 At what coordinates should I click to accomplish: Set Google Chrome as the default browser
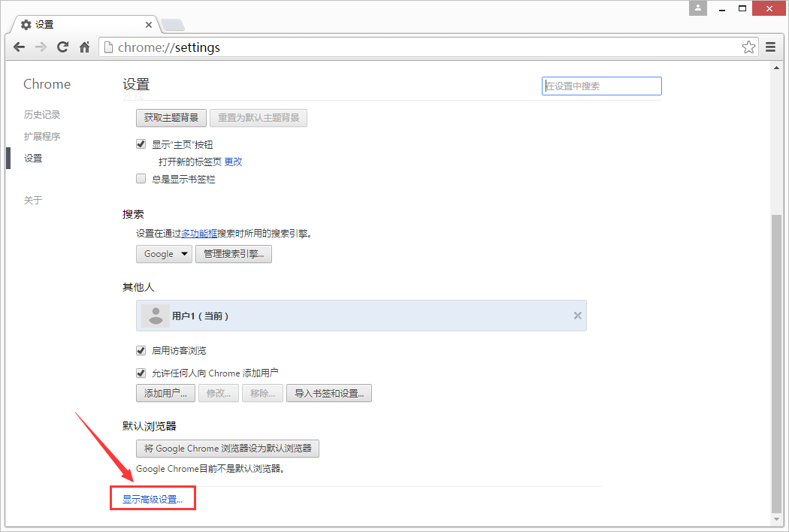pyautogui.click(x=228, y=449)
